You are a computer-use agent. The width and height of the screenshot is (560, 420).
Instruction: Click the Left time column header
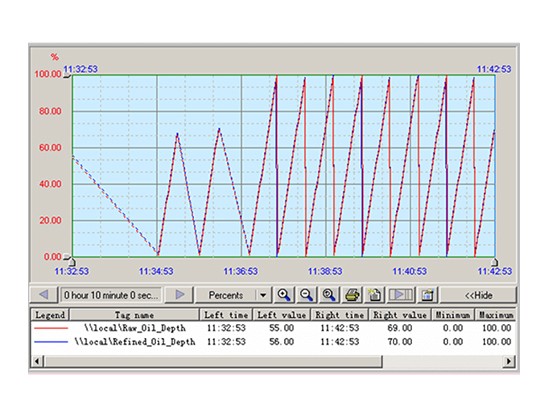(x=226, y=315)
